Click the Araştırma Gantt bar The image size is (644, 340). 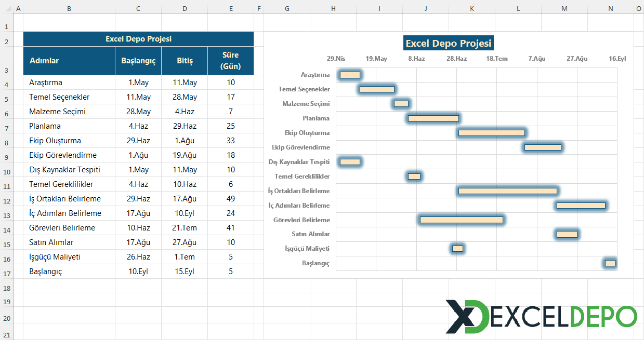click(x=350, y=75)
